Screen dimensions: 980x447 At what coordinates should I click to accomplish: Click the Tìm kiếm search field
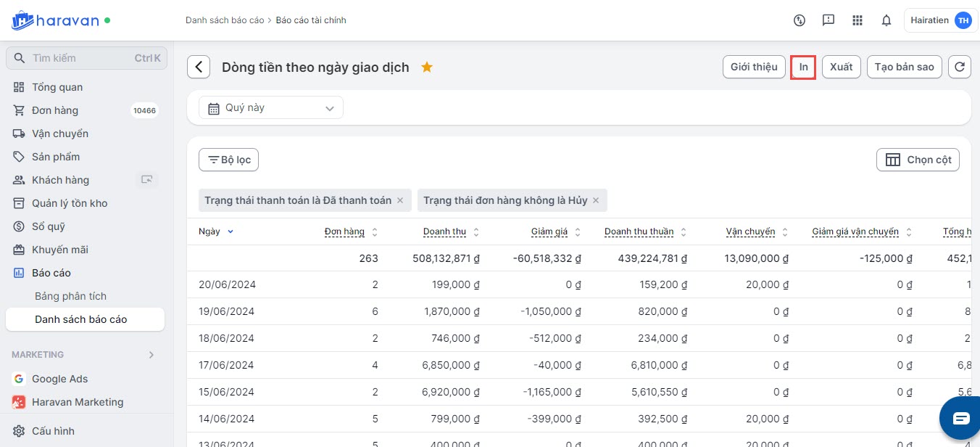point(80,58)
